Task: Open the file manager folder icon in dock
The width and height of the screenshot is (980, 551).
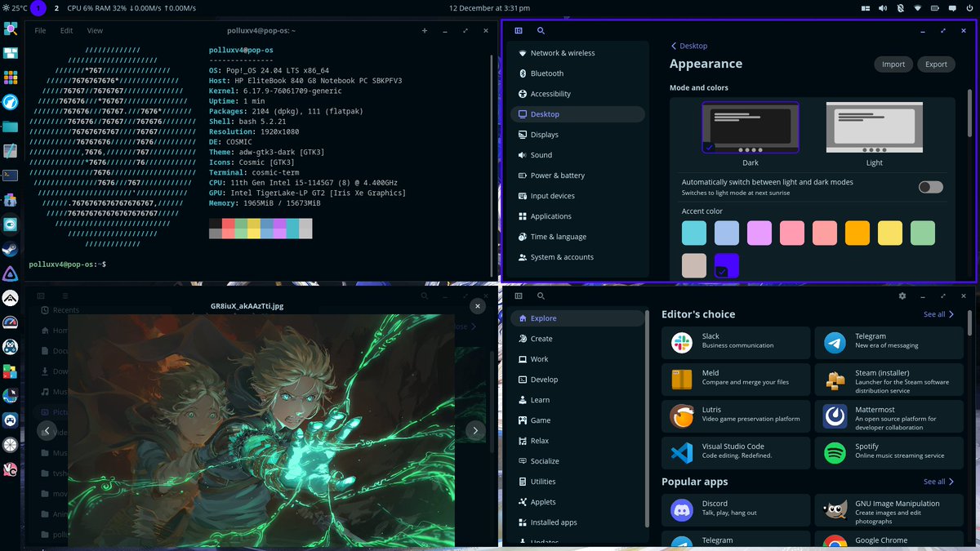Action: pos(10,127)
